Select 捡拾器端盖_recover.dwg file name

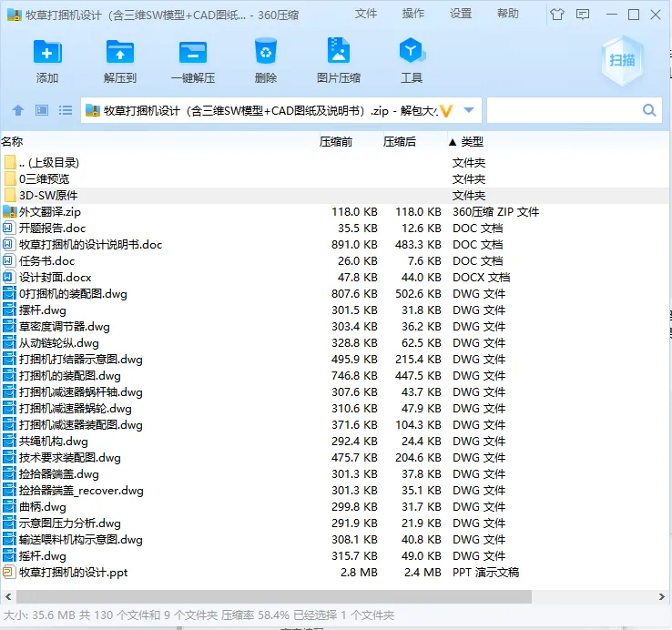tap(81, 491)
